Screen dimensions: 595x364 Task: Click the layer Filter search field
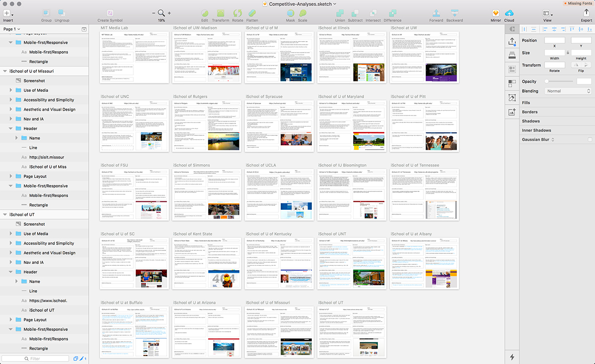[35, 359]
